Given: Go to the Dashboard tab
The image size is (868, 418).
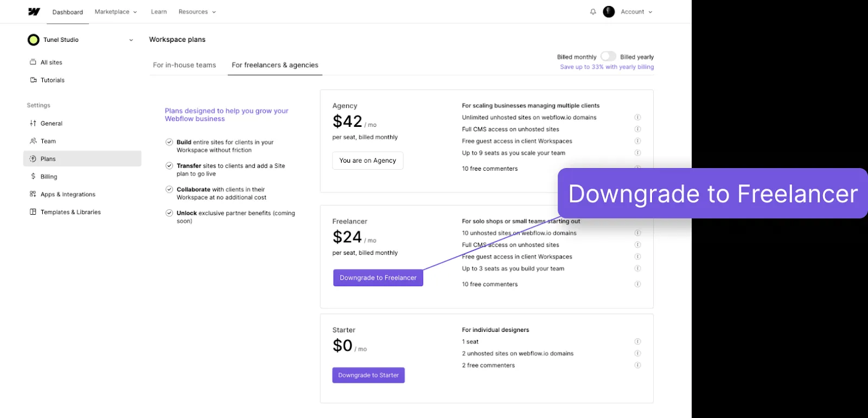Looking at the screenshot, I should [x=68, y=12].
